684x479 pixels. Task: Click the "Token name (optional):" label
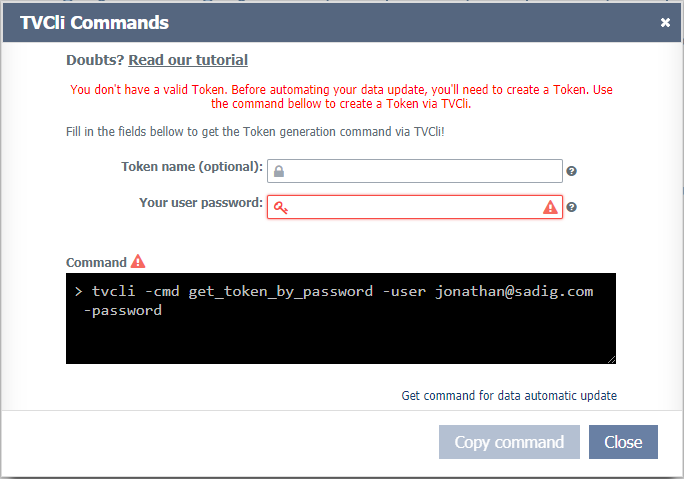[192, 166]
